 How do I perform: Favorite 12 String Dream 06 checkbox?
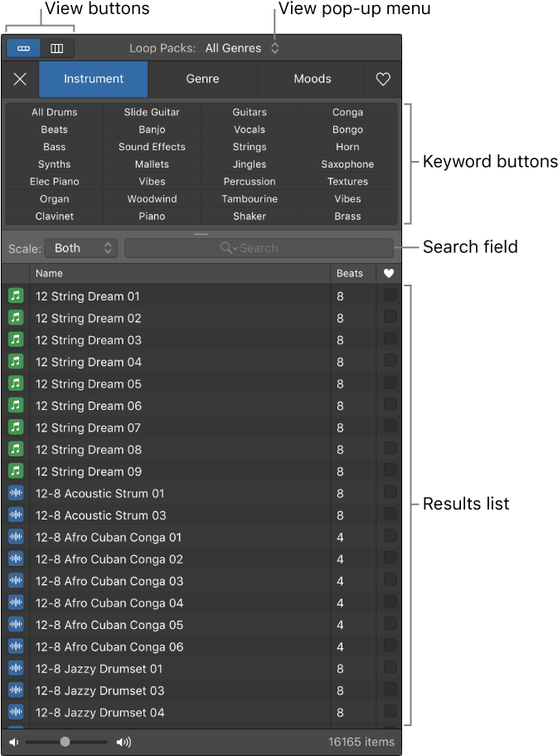[x=390, y=404]
